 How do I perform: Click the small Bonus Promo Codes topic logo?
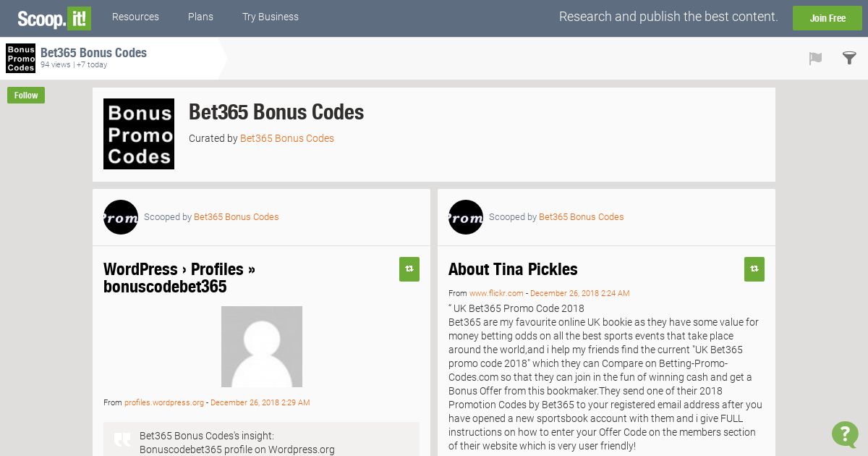pyautogui.click(x=20, y=59)
